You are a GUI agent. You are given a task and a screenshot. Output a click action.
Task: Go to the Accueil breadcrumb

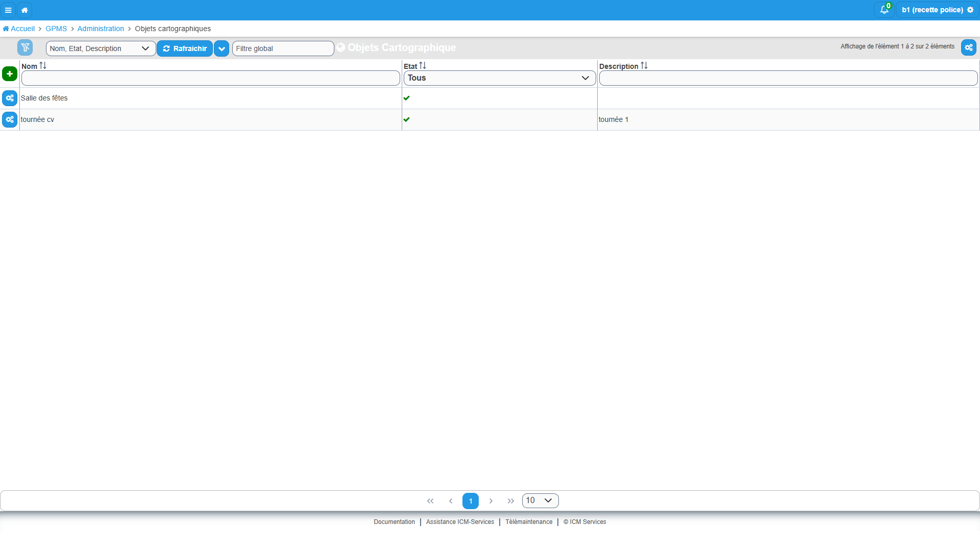pyautogui.click(x=19, y=29)
